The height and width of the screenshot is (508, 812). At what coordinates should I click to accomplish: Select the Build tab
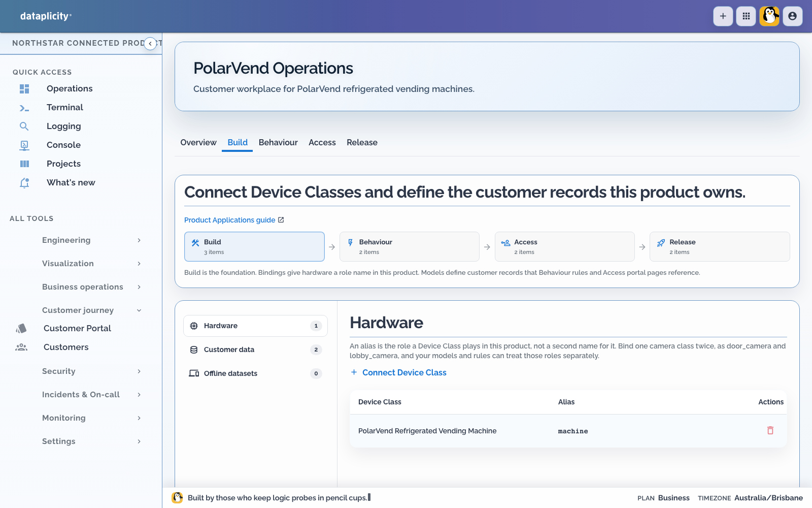(x=238, y=143)
